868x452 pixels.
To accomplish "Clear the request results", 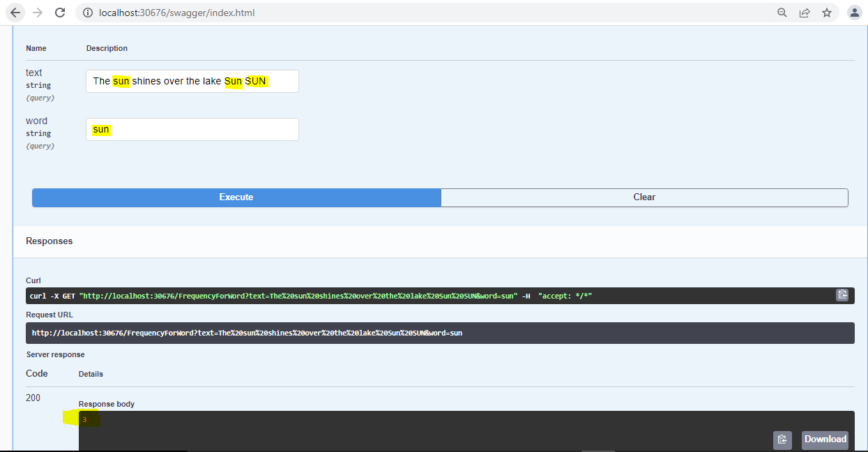I will 644,197.
